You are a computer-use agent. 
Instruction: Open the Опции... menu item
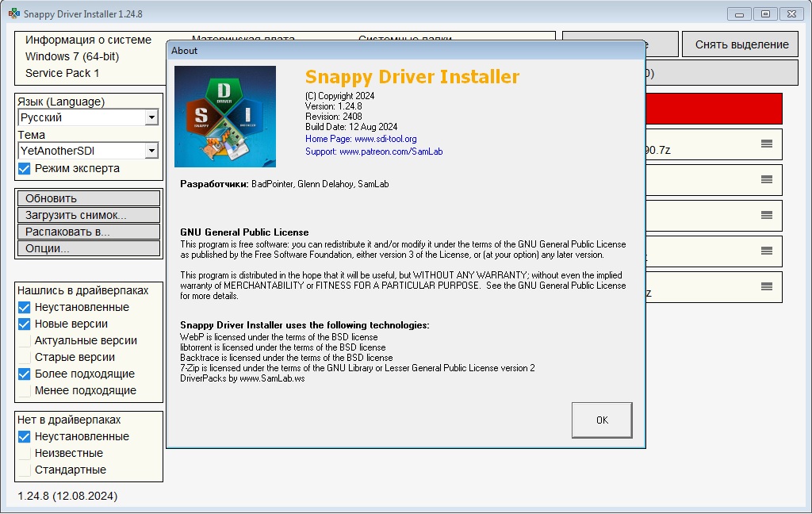click(x=89, y=248)
